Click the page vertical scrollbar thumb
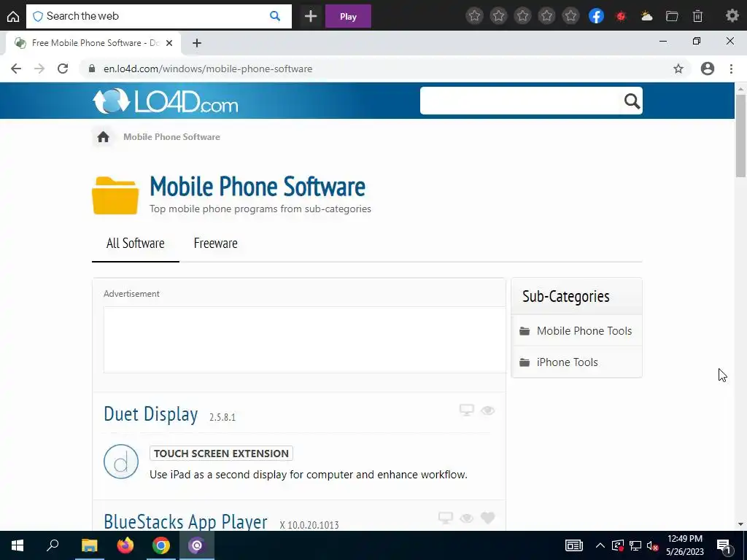 [740, 136]
